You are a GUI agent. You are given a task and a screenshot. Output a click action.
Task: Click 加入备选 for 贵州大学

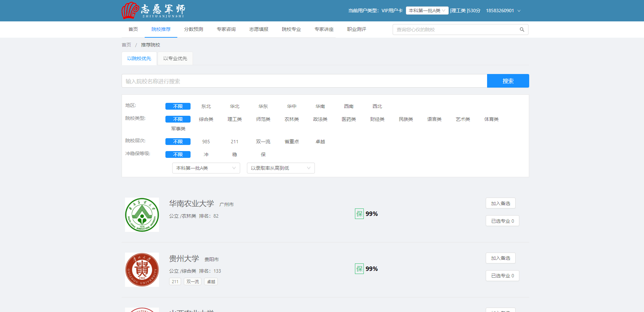tap(501, 258)
